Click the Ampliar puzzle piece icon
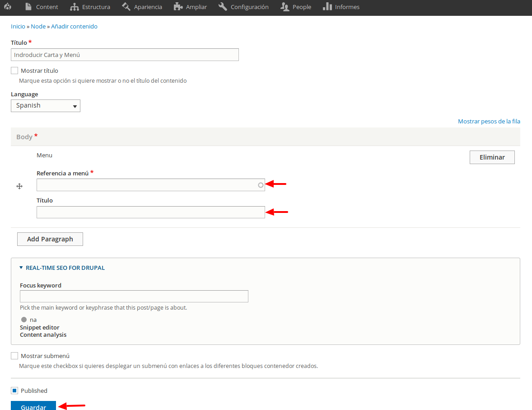Viewport: 532px width, 410px height. coord(178,6)
